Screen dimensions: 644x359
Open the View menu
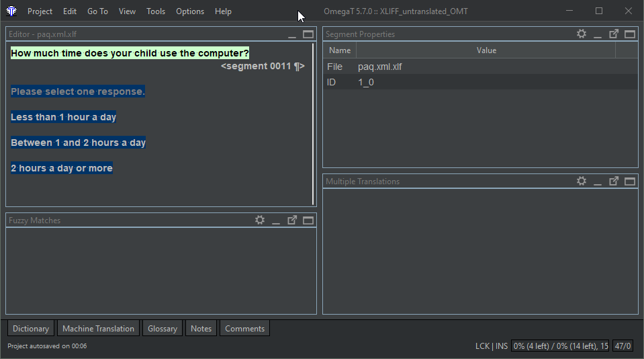128,11
